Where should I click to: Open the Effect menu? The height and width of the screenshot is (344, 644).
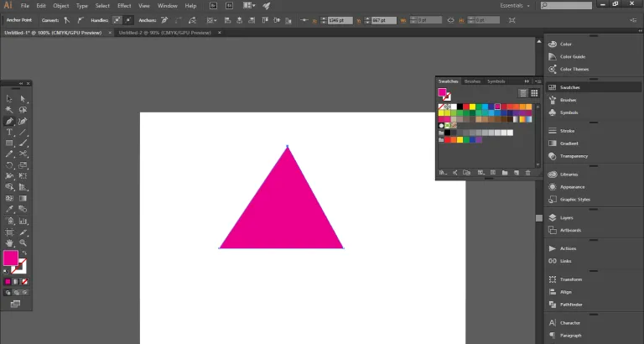[124, 6]
